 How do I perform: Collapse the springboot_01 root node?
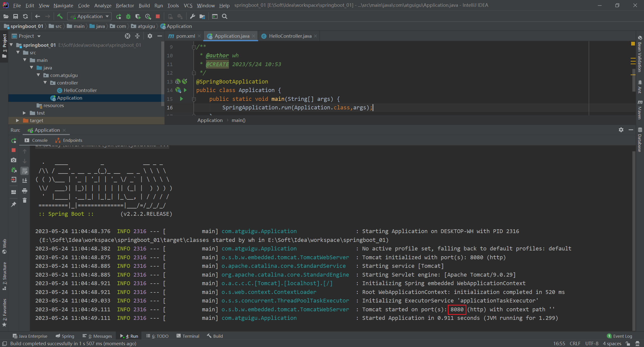click(11, 45)
